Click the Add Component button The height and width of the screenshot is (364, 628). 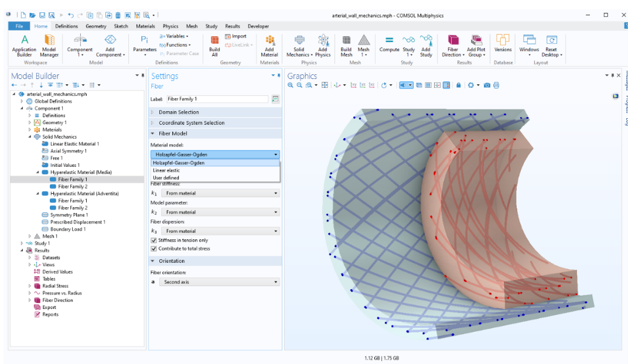tap(110, 46)
